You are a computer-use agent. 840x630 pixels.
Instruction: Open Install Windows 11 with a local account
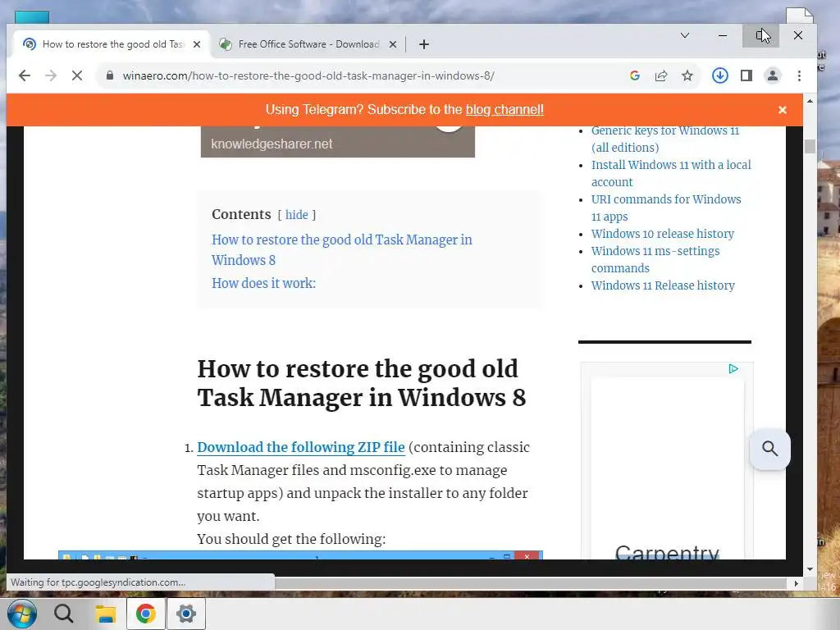point(671,173)
